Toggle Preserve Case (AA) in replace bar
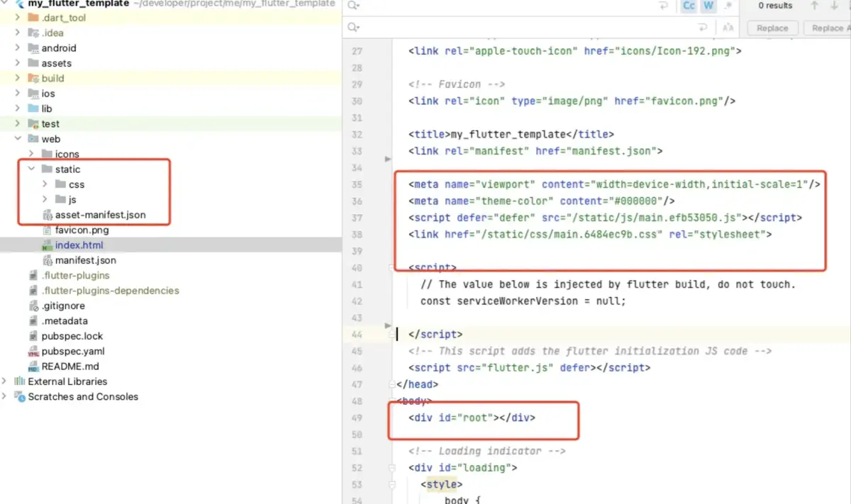Viewport: 851px width, 504px height. (727, 28)
